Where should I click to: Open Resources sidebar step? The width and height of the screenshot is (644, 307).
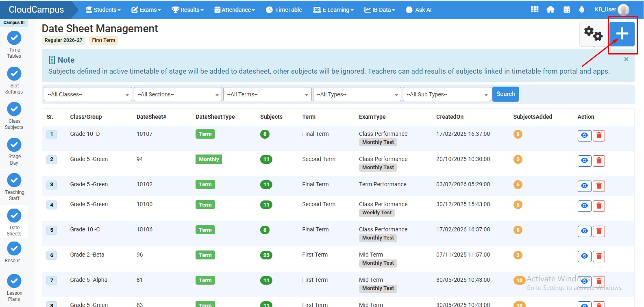click(x=14, y=253)
